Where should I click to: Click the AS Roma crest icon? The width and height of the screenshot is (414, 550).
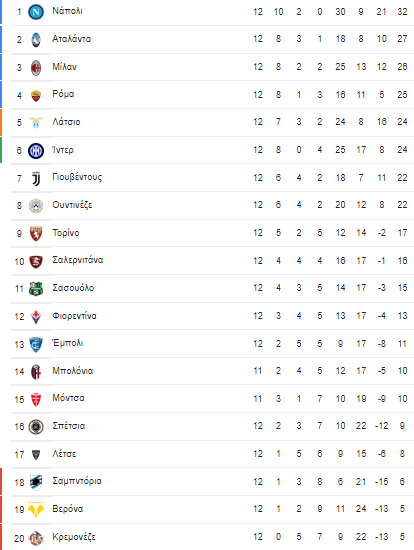[x=36, y=95]
